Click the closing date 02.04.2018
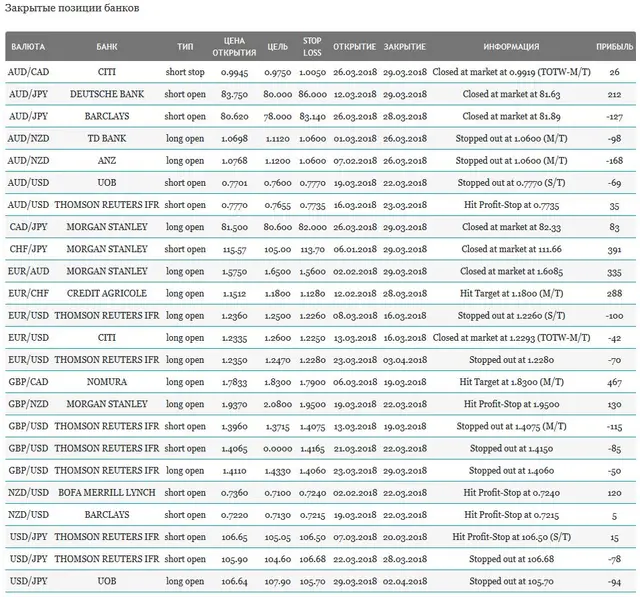Screen dimensions: 640x597 point(404,581)
